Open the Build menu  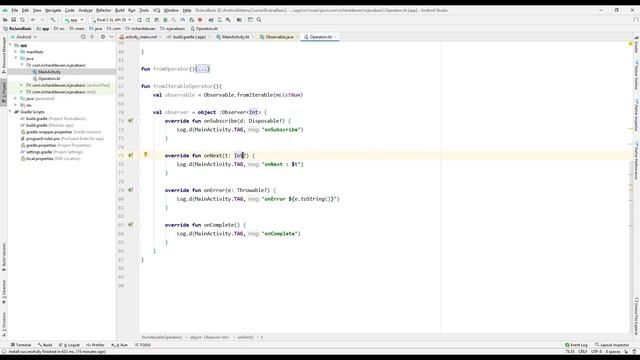120,10
